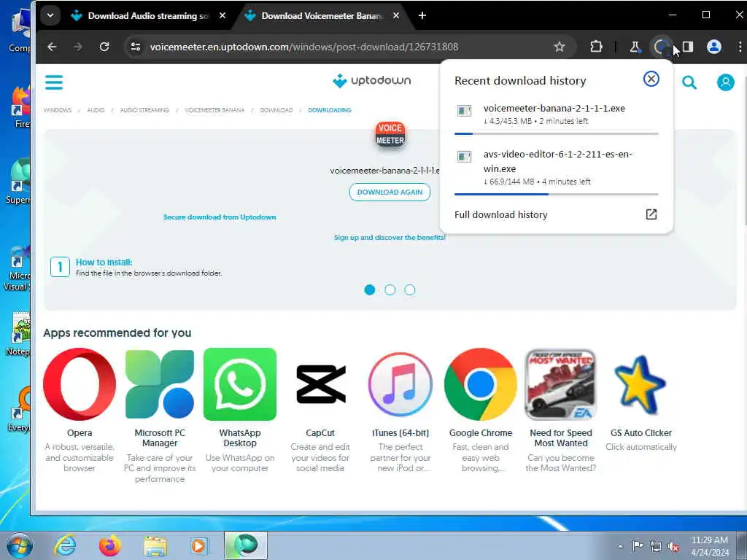Viewport: 747px width, 560px height.
Task: Close the Download Audio streaming tab
Action: coord(222,16)
